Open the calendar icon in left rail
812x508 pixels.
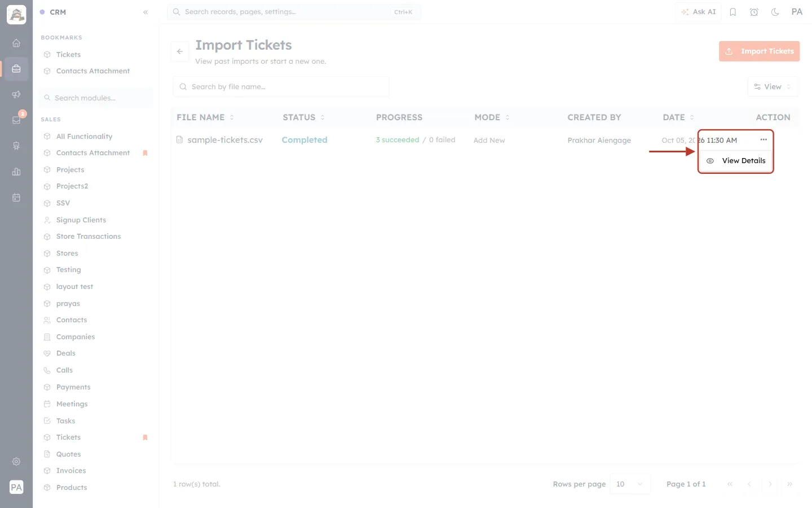(16, 198)
